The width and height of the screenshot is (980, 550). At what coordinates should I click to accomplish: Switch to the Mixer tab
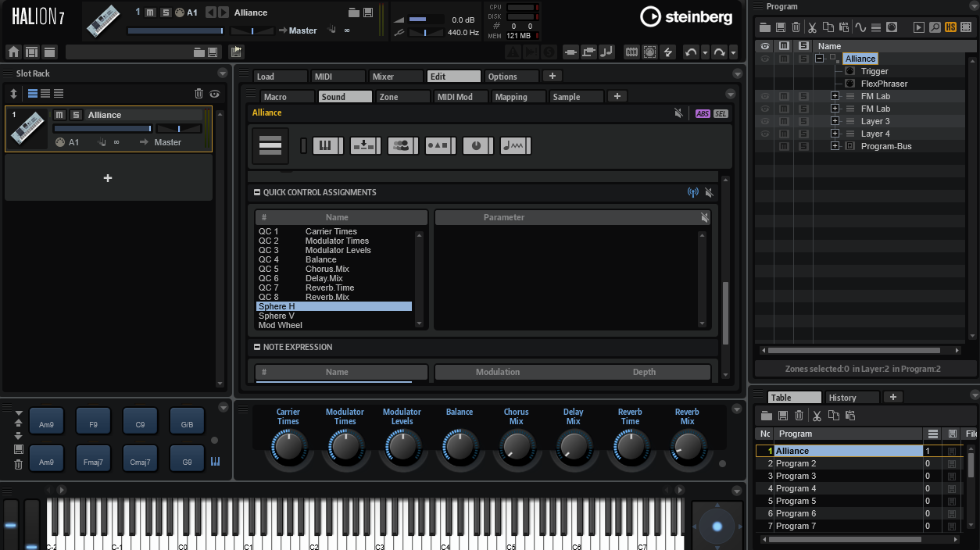click(395, 77)
